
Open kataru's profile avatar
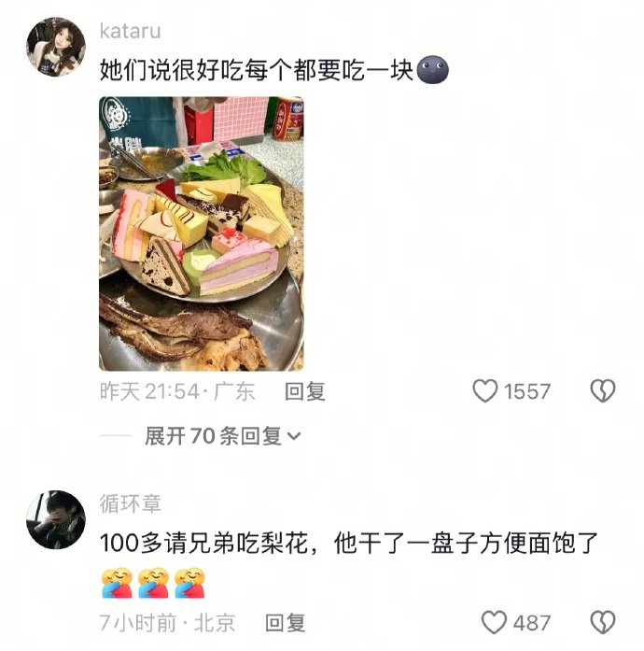[56, 47]
